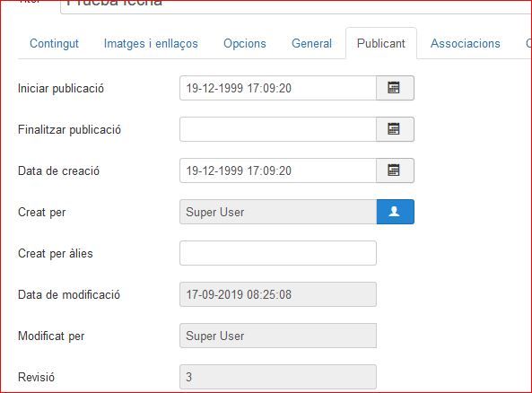Click the Data de modificació field

point(278,294)
